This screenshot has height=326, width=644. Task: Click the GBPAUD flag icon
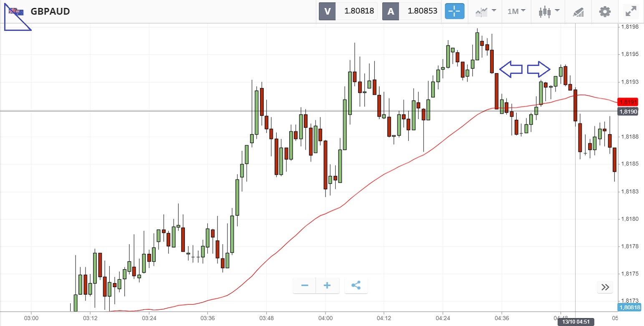pyautogui.click(x=17, y=11)
